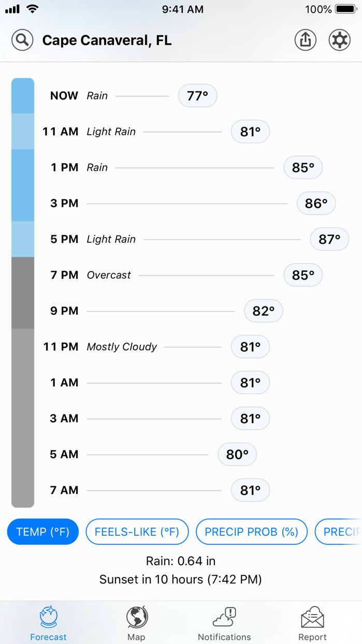Switch to the Map tab
The image size is (362, 644).
136,624
